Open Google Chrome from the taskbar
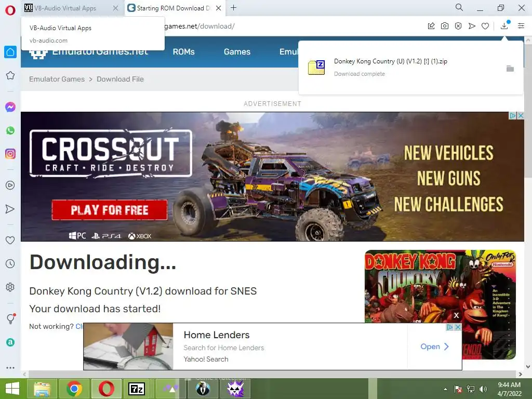 pyautogui.click(x=74, y=389)
